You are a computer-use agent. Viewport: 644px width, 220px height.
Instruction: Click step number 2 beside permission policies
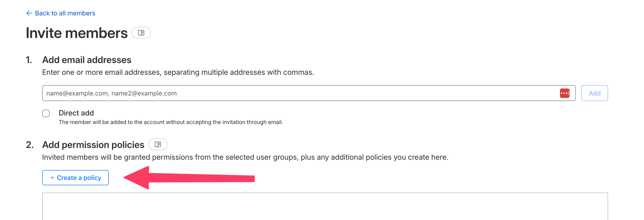click(30, 145)
